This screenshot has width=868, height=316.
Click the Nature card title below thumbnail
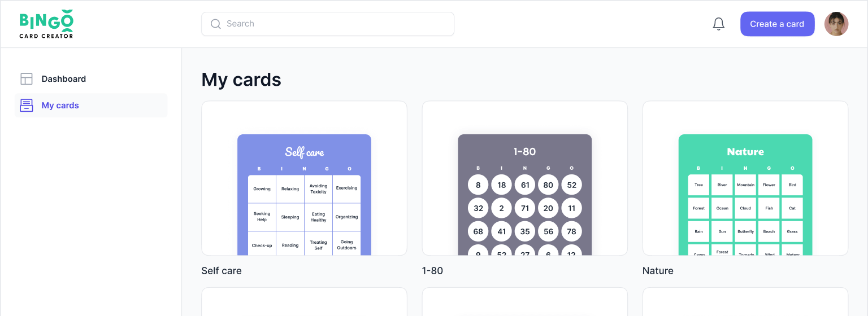658,271
